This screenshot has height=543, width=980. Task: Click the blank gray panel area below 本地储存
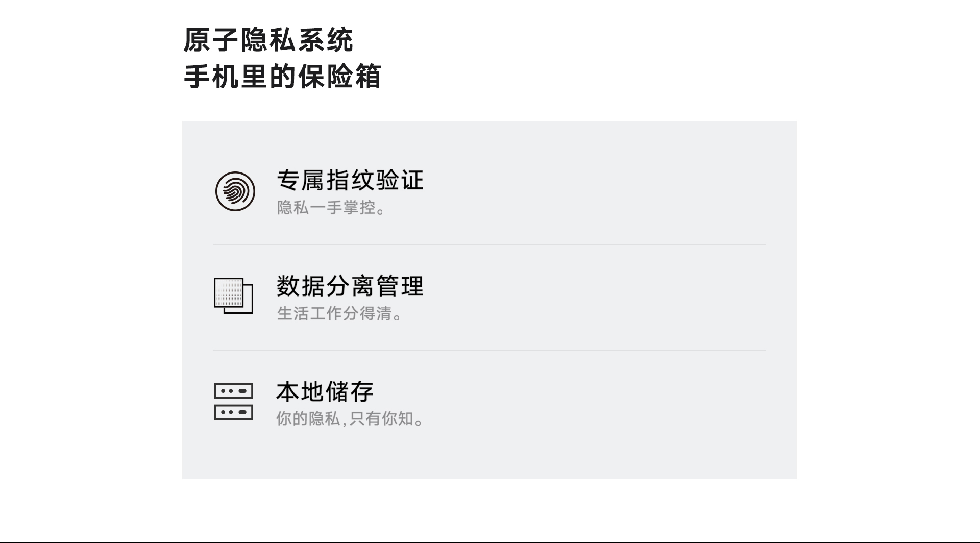(x=489, y=457)
